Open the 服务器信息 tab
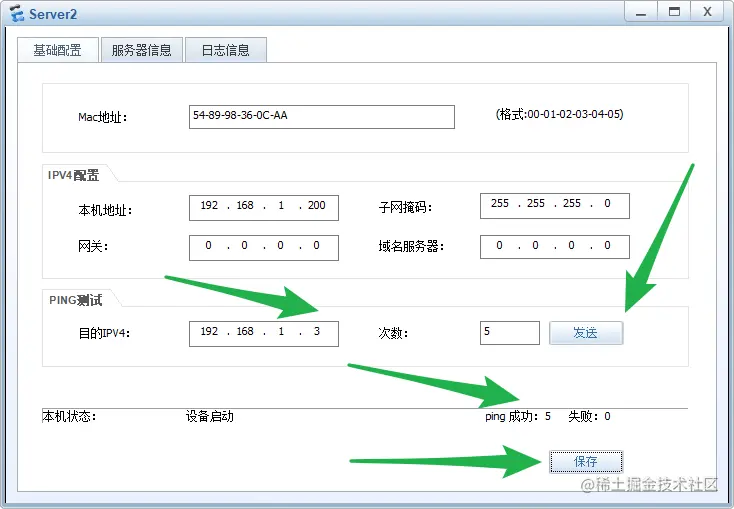Image resolution: width=734 pixels, height=509 pixels. pyautogui.click(x=141, y=50)
